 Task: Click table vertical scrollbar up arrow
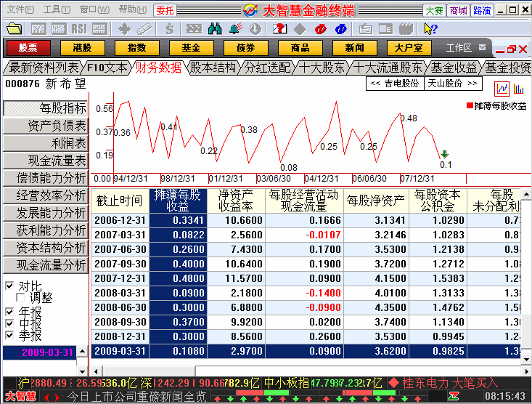point(526,194)
